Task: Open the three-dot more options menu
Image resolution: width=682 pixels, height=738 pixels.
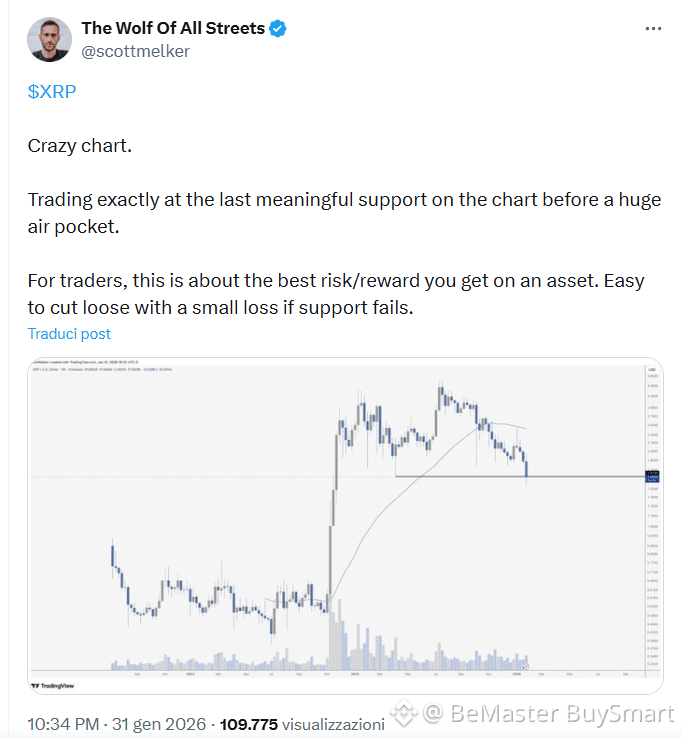Action: point(652,29)
